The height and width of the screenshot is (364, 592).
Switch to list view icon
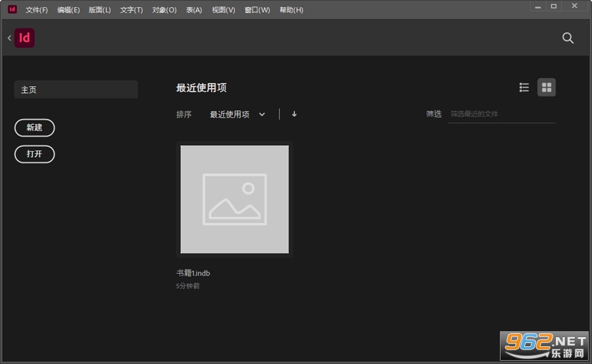tap(524, 87)
